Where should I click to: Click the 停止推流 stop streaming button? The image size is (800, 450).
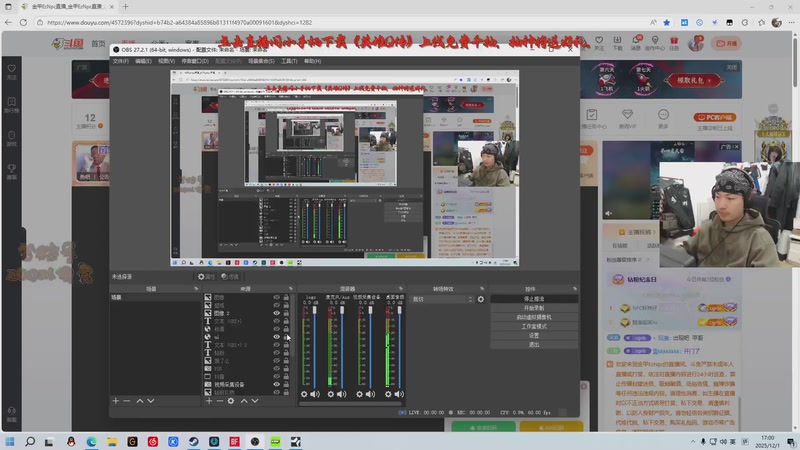534,299
